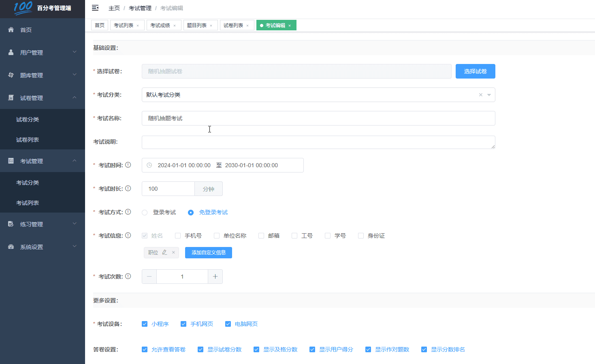
Task: Check the 邮箱 option under 考试信息
Action: [261, 235]
